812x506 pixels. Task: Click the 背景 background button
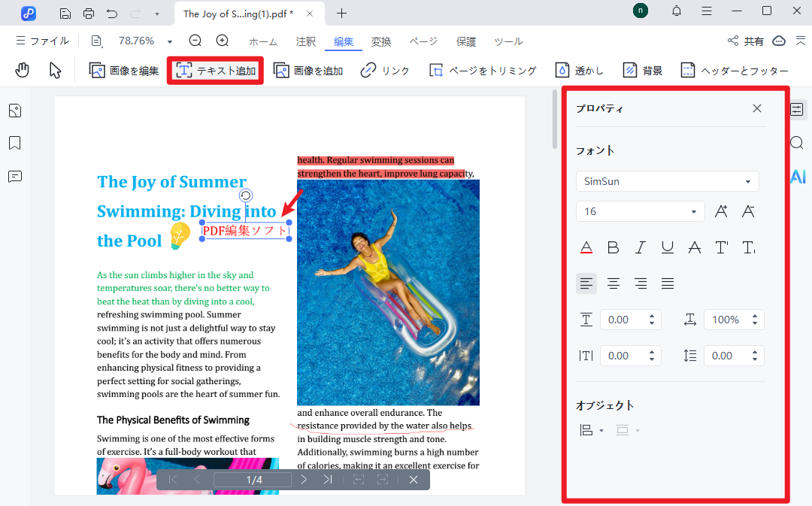[643, 71]
